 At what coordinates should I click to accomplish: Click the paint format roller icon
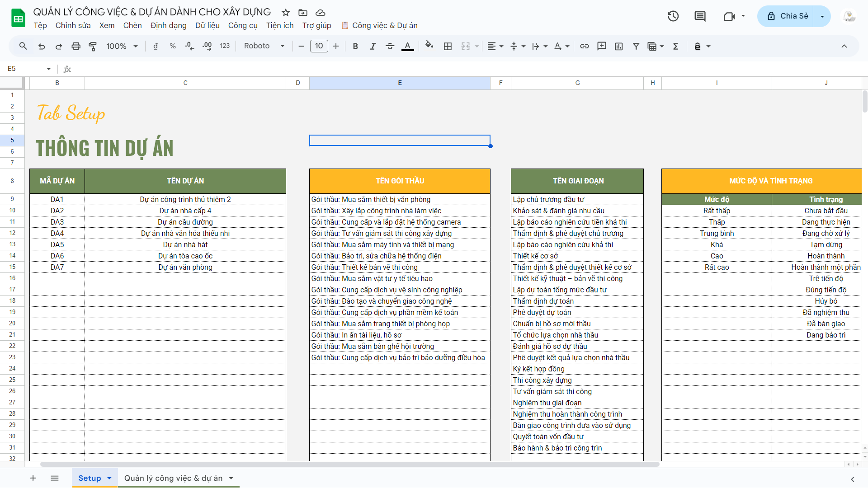[x=93, y=46]
